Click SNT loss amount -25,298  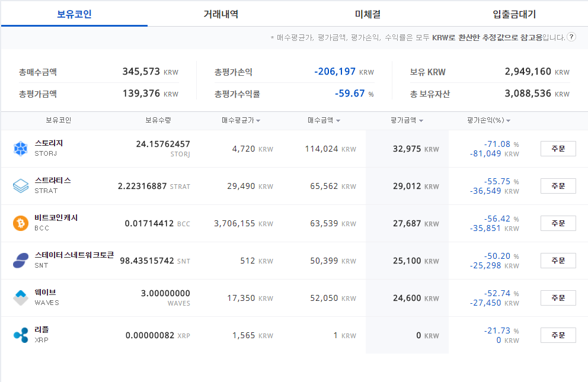click(485, 265)
